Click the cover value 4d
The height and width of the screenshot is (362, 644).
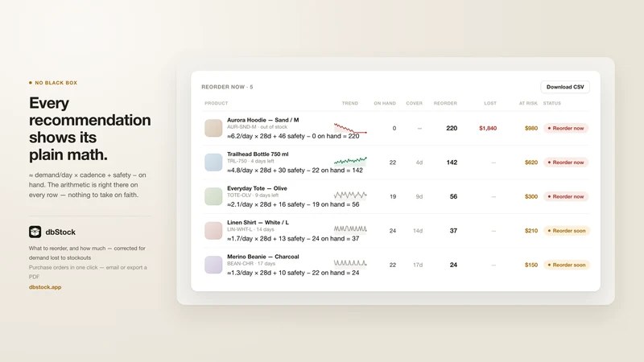tap(419, 162)
